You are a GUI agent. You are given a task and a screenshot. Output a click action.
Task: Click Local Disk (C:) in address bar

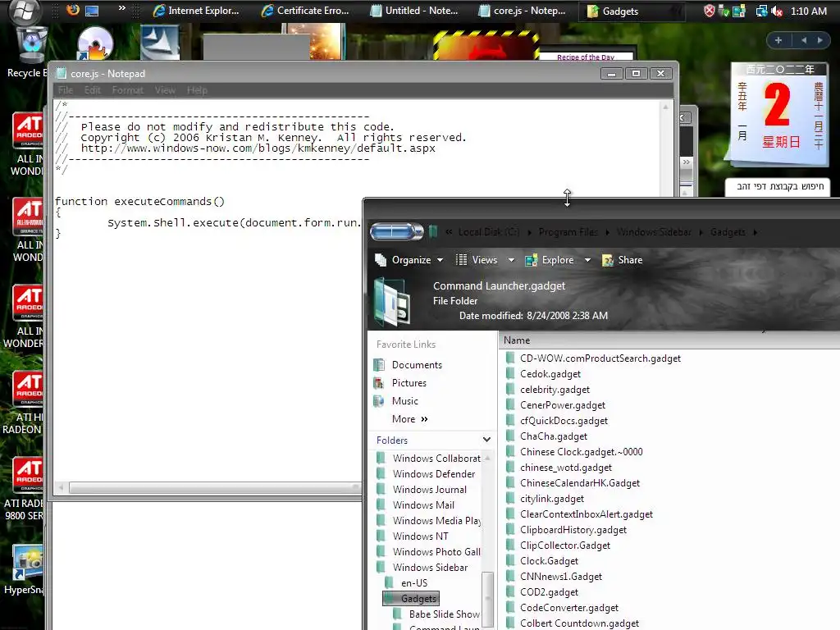pyautogui.click(x=489, y=232)
